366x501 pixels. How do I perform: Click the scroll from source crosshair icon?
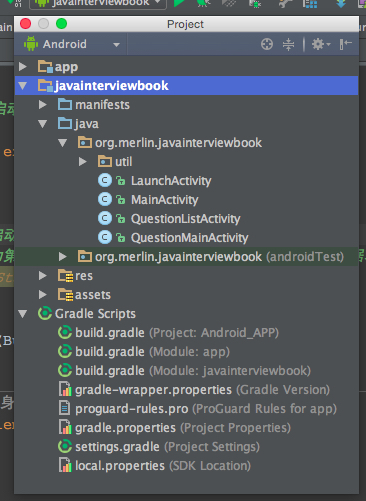click(x=267, y=44)
